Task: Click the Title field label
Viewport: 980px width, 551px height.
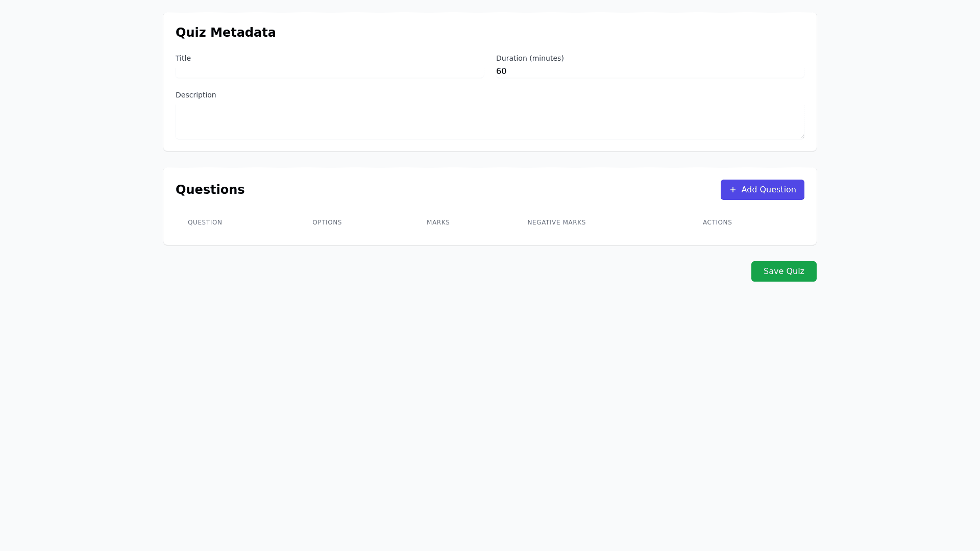Action: click(x=183, y=58)
